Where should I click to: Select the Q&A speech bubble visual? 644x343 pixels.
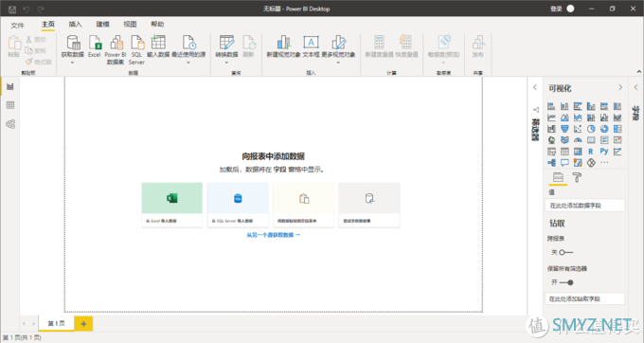(x=564, y=163)
